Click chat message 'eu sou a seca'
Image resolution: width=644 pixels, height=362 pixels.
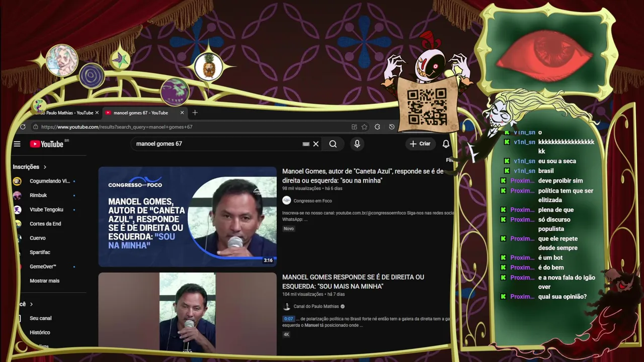click(557, 161)
